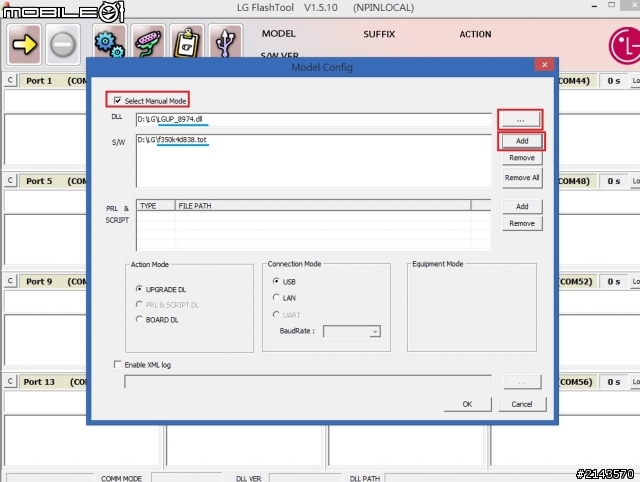
Task: Click the C button beside Port 13
Action: coord(10,381)
